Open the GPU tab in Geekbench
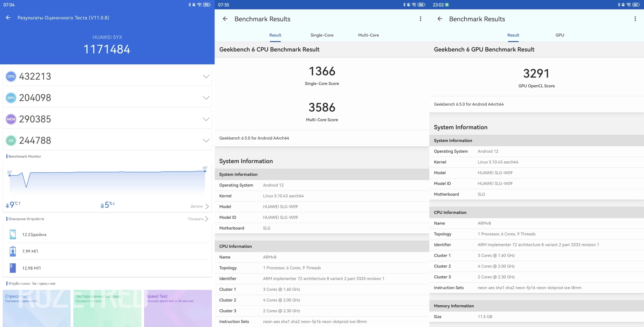This screenshot has width=644, height=327. (x=560, y=35)
